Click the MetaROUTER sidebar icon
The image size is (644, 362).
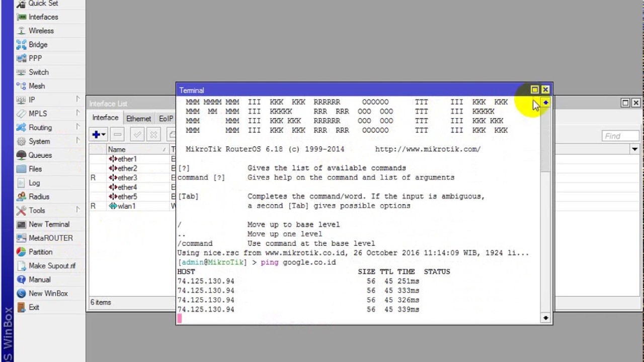tap(21, 238)
